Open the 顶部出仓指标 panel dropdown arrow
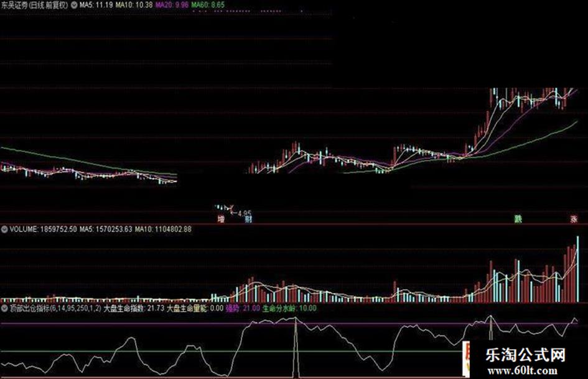Image resolution: width=588 pixels, height=379 pixels. coord(4,309)
